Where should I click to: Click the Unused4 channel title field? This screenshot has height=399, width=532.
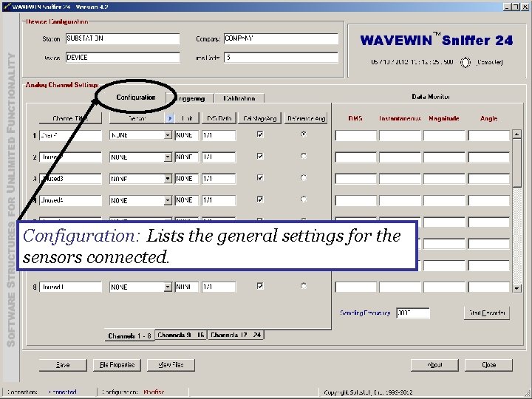[x=70, y=200]
